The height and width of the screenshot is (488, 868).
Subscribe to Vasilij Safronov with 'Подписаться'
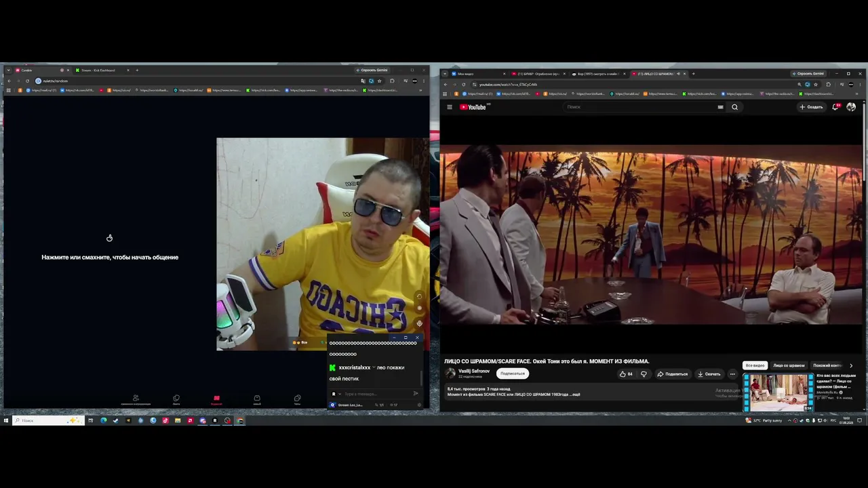513,373
